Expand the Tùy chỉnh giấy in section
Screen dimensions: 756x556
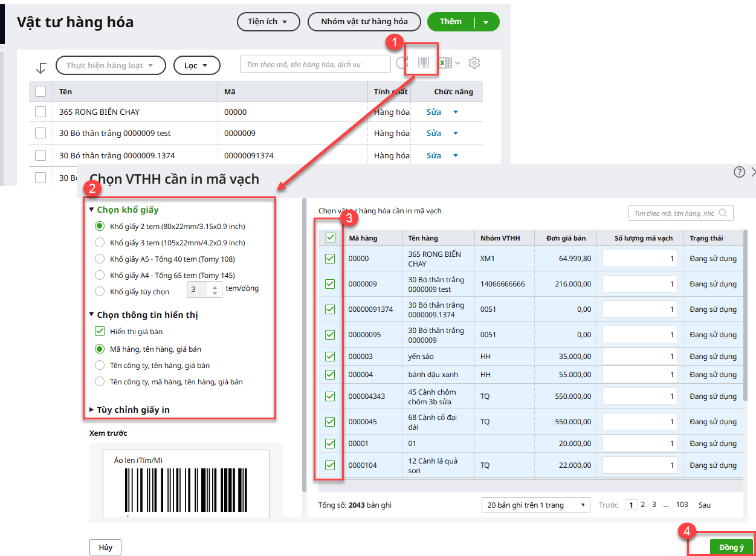(91, 410)
